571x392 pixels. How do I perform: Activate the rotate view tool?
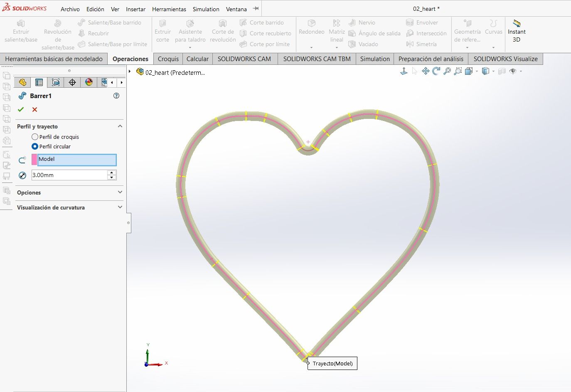(x=436, y=71)
